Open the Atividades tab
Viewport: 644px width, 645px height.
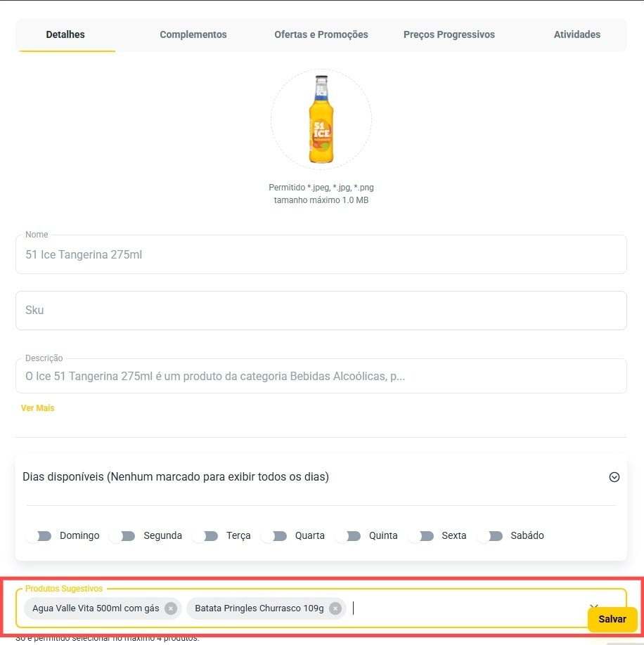pos(577,34)
